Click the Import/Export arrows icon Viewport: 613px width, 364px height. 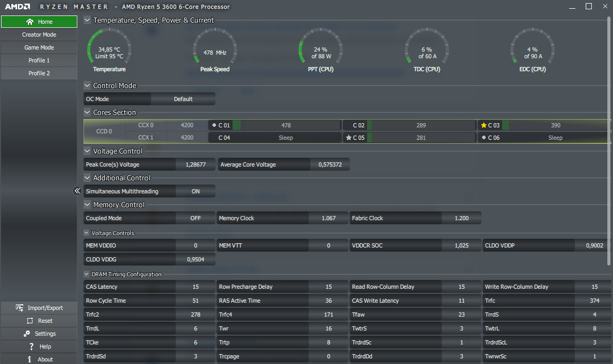(20, 308)
